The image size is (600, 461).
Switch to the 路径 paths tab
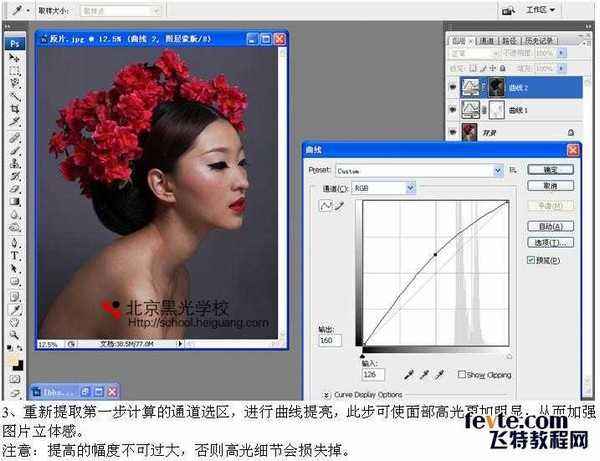click(509, 41)
